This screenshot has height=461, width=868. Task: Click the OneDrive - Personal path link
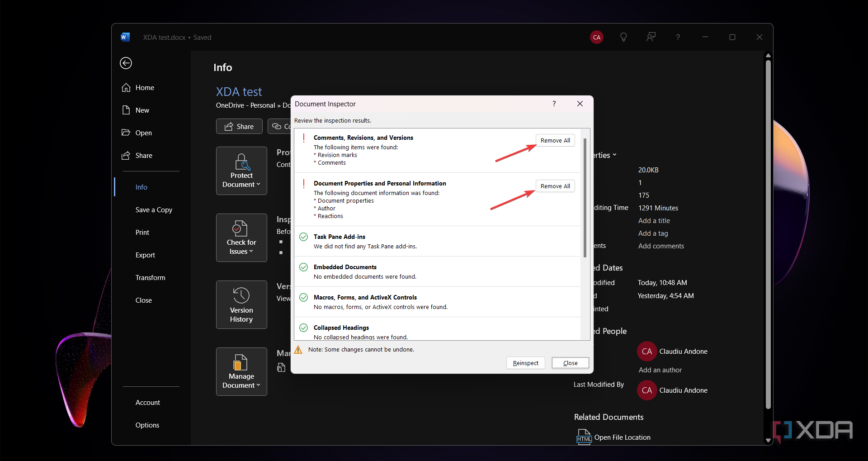245,105
